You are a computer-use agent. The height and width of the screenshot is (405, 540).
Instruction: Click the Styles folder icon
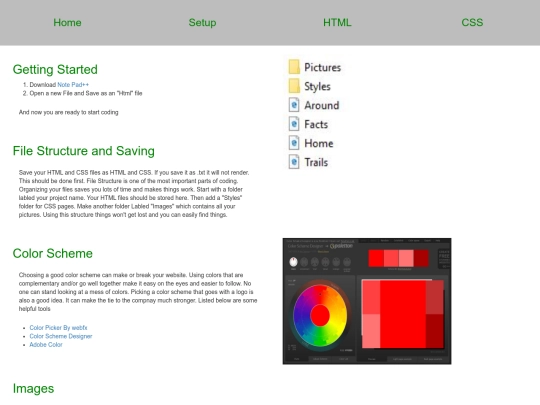pos(294,86)
